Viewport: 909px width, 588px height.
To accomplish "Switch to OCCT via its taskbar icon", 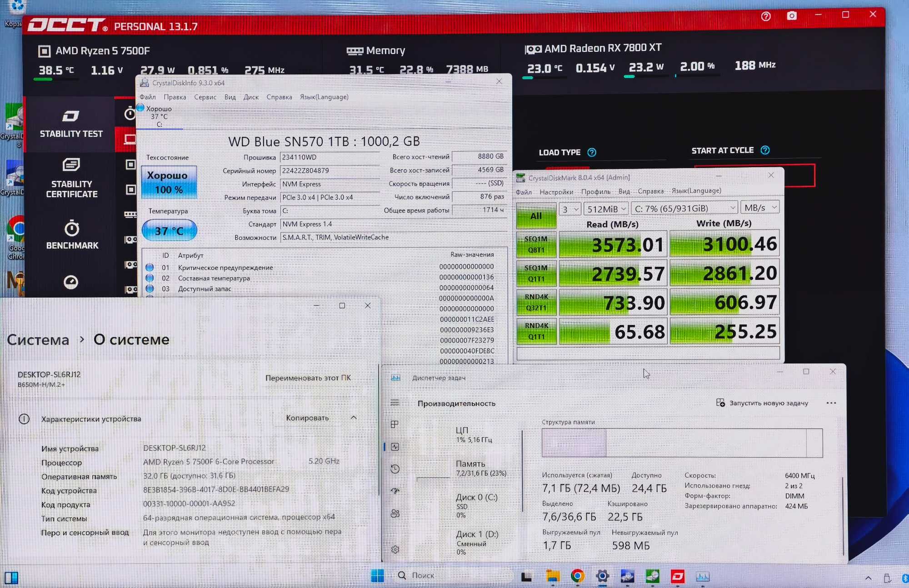I will click(x=678, y=576).
